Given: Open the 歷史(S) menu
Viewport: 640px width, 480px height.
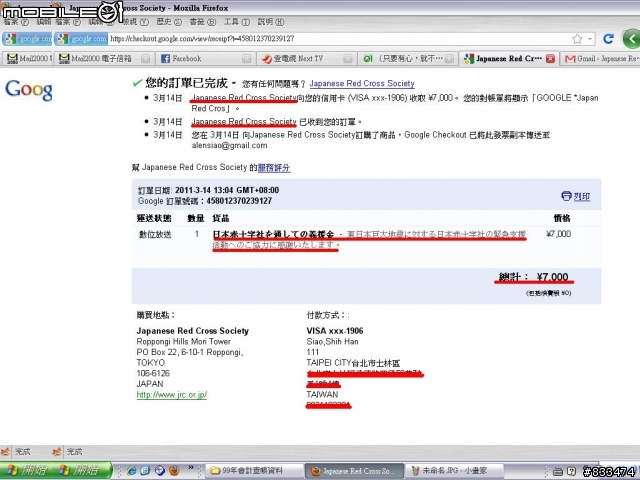Looking at the screenshot, I should [169, 22].
